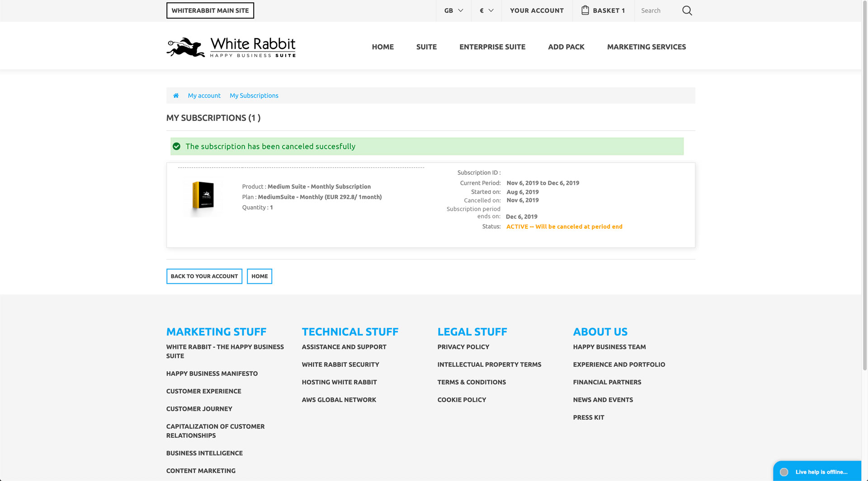Open HOSTING WHITE RABBIT link
The height and width of the screenshot is (481, 868).
tap(340, 382)
